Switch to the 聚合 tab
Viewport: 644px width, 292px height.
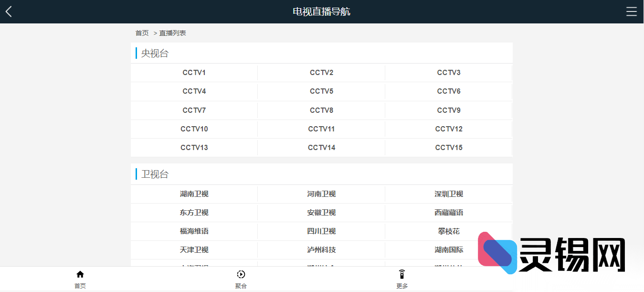coord(241,279)
